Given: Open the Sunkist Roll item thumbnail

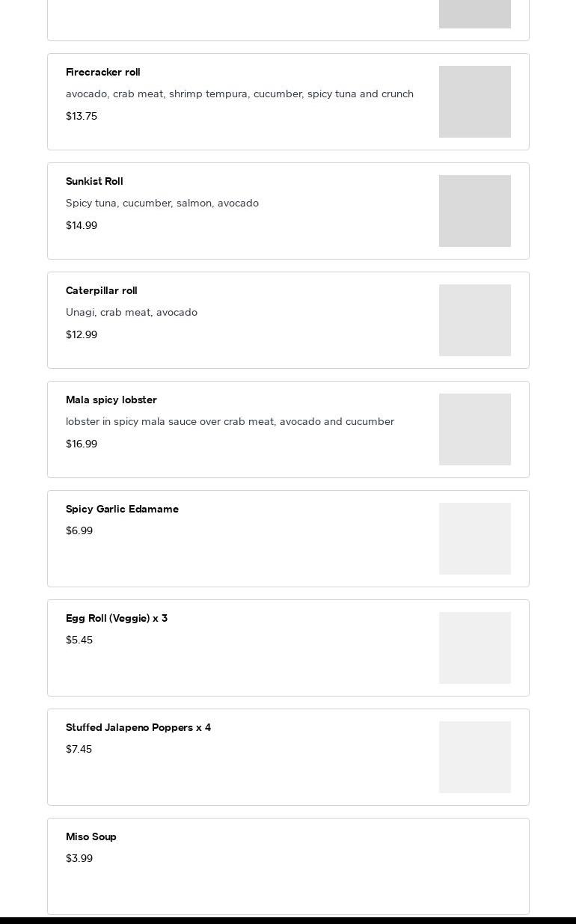Looking at the screenshot, I should (474, 211).
